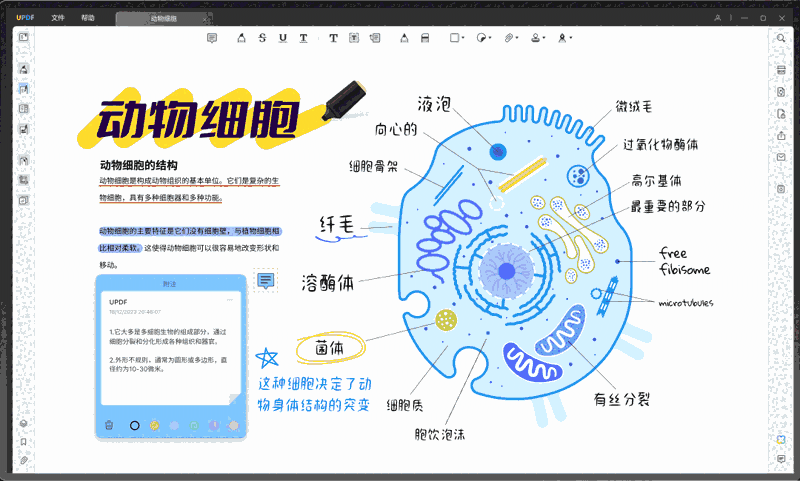The width and height of the screenshot is (800, 481).
Task: Open the 帮助 menu
Action: pos(88,18)
